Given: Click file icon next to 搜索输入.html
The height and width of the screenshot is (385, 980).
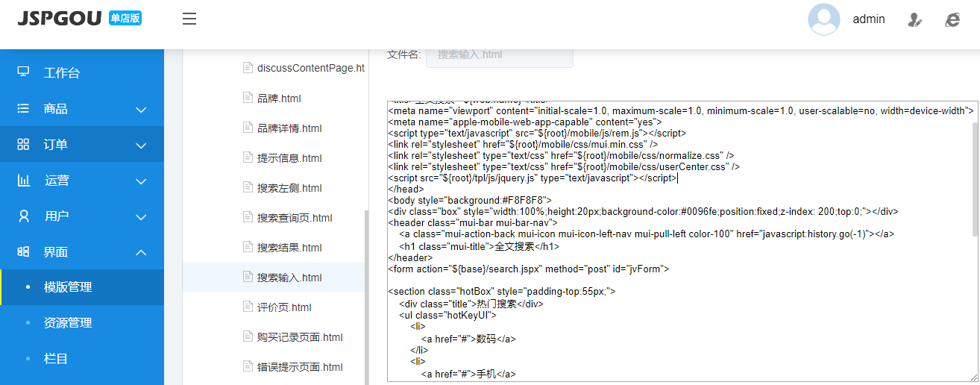Looking at the screenshot, I should (x=248, y=277).
